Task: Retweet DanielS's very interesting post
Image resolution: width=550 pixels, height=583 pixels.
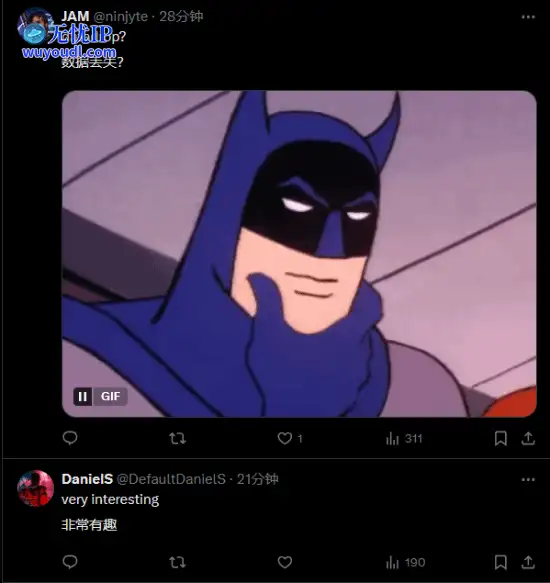Action: coord(178,562)
